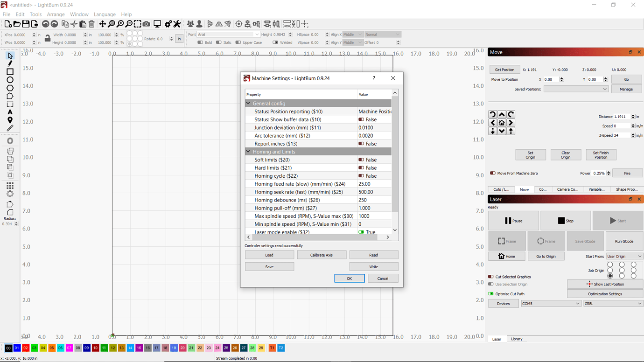Click the Zoom to frame selection icon
The height and width of the screenshot is (362, 644).
138,24
